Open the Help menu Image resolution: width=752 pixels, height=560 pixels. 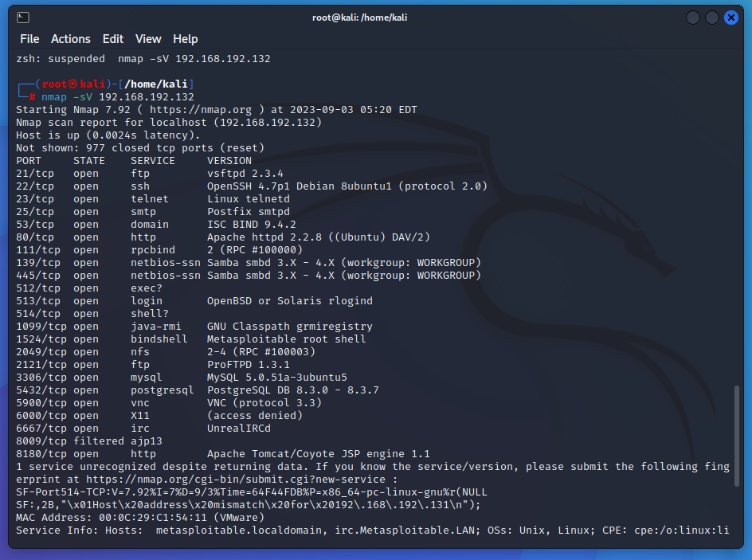[x=186, y=39]
